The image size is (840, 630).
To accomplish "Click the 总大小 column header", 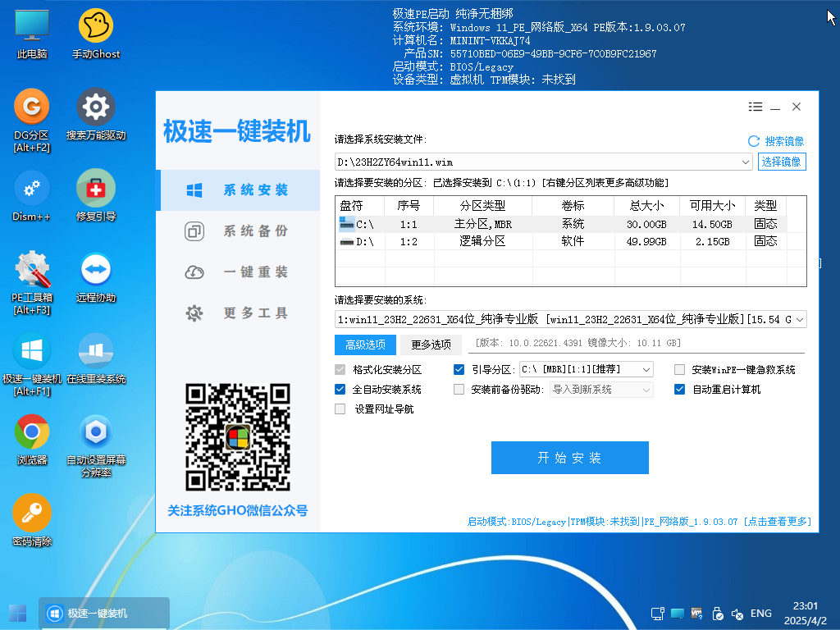I will (x=646, y=206).
